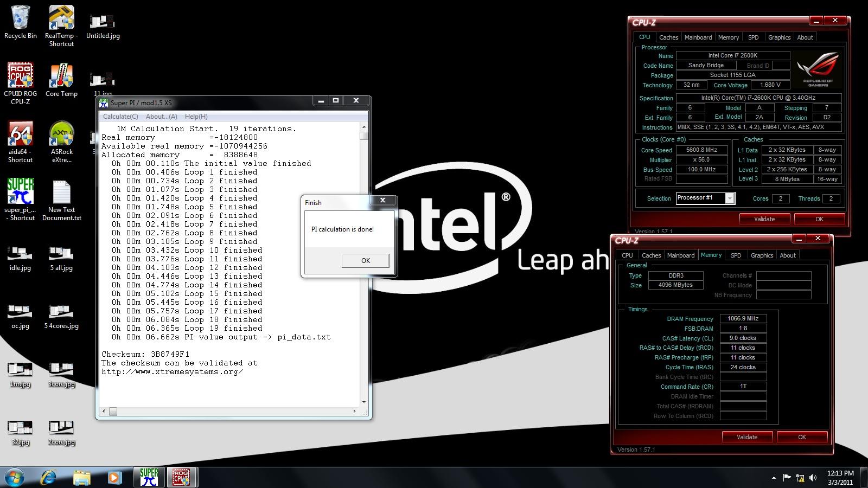The height and width of the screenshot is (488, 868).
Task: Click the Intel Core i7 2600K name field
Action: [733, 55]
